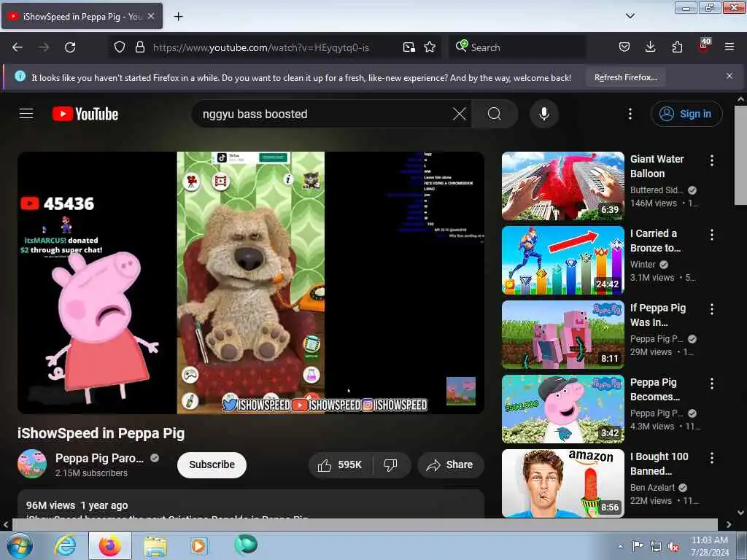The height and width of the screenshot is (560, 747).
Task: Open the extensions puzzle icon
Action: (x=677, y=47)
